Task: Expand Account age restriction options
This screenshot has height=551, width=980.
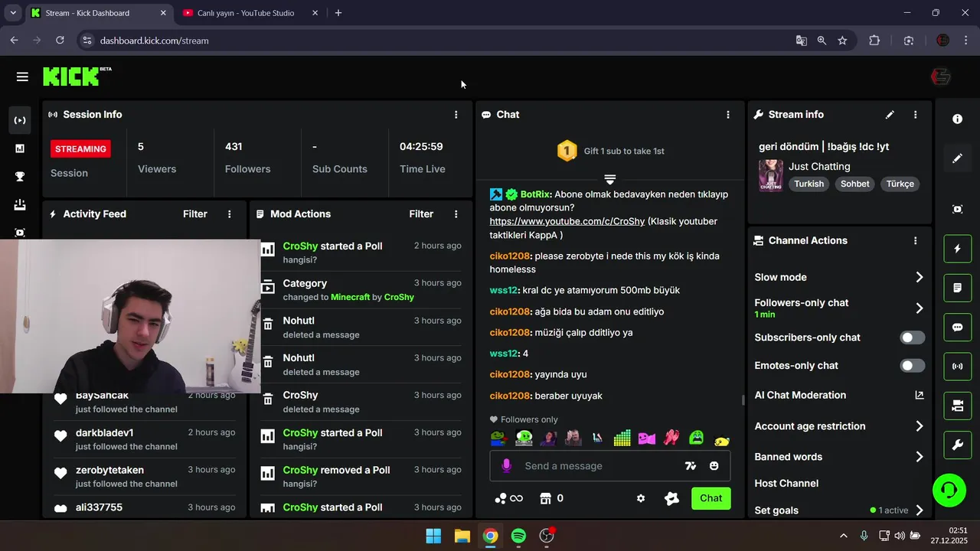Action: click(920, 426)
